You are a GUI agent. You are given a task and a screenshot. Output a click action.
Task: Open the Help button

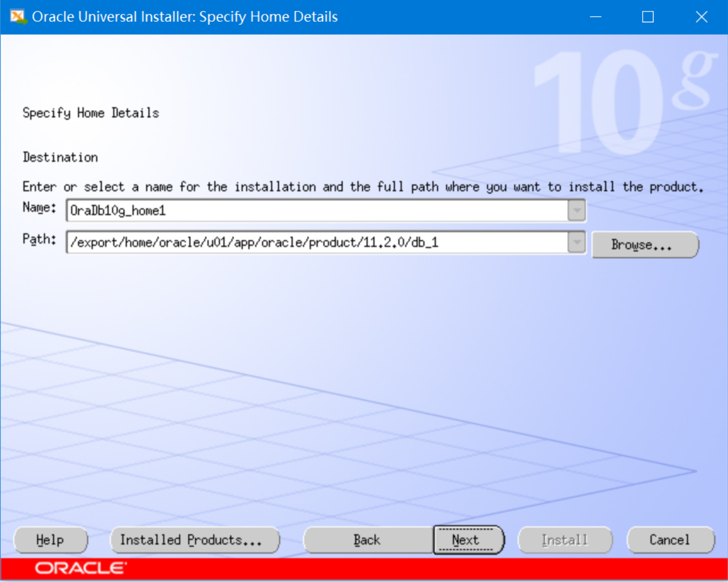click(50, 540)
